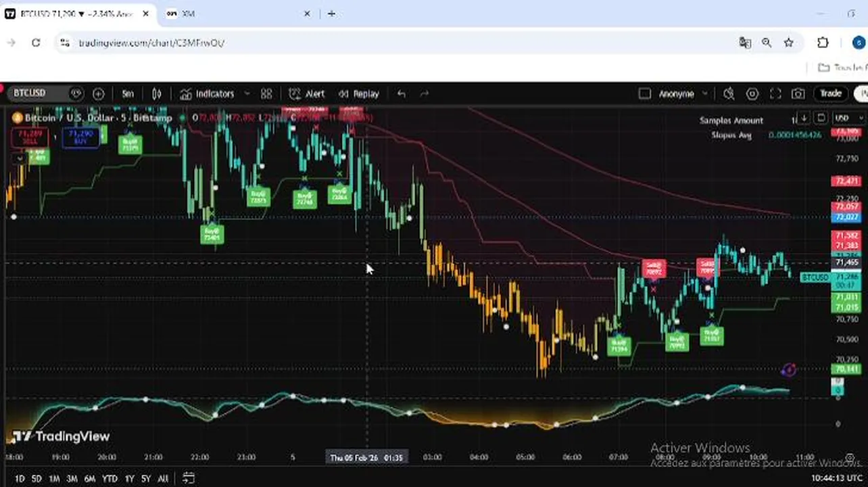868x487 pixels.
Task: Click the Bitcoin / U.S. Dollar chart title
Action: (98, 118)
